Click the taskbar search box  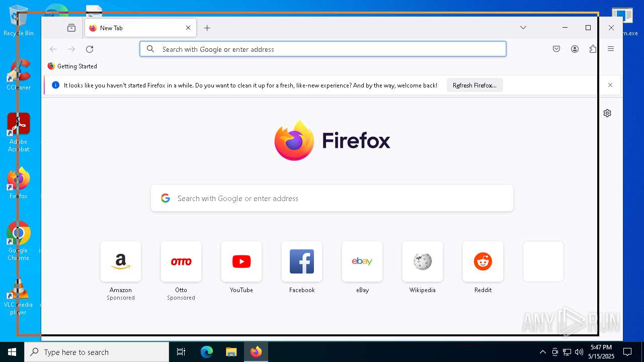pos(97,352)
